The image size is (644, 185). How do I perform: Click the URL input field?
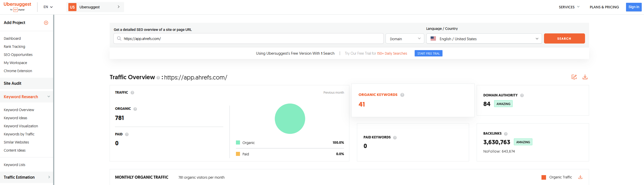[x=249, y=38]
